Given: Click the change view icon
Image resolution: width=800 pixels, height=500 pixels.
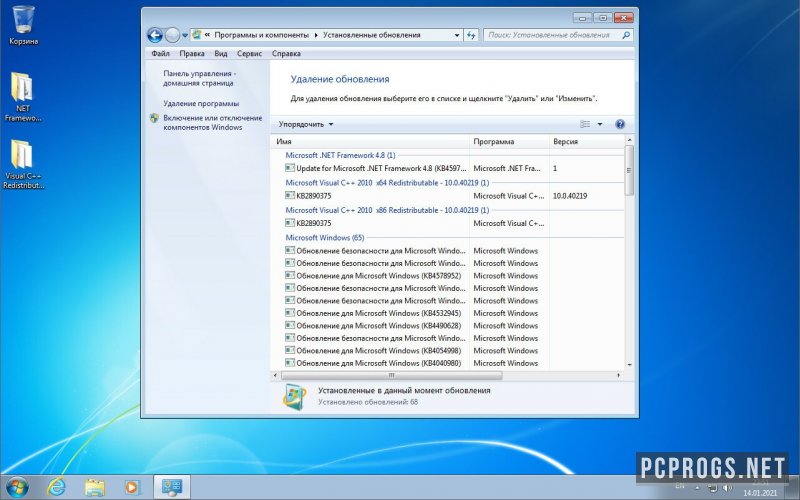Looking at the screenshot, I should pyautogui.click(x=585, y=124).
